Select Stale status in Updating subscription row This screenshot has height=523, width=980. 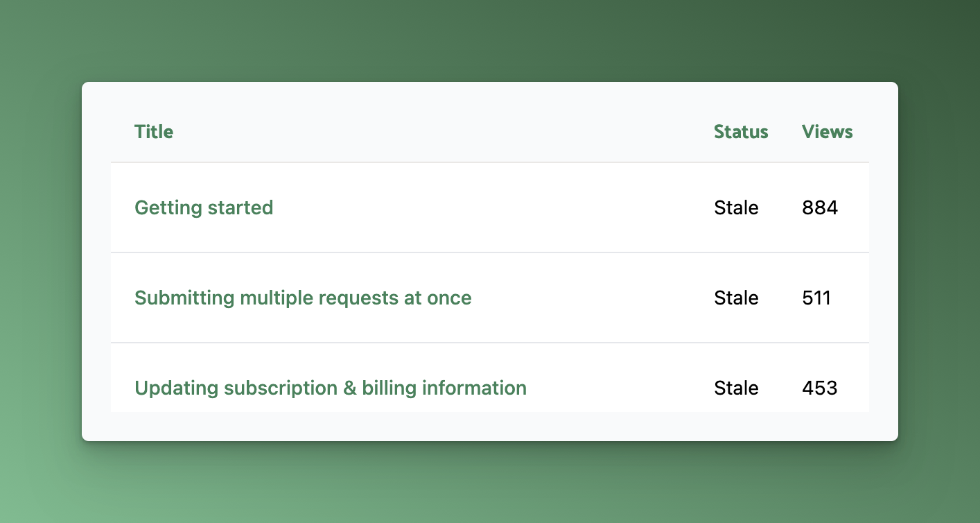(736, 388)
